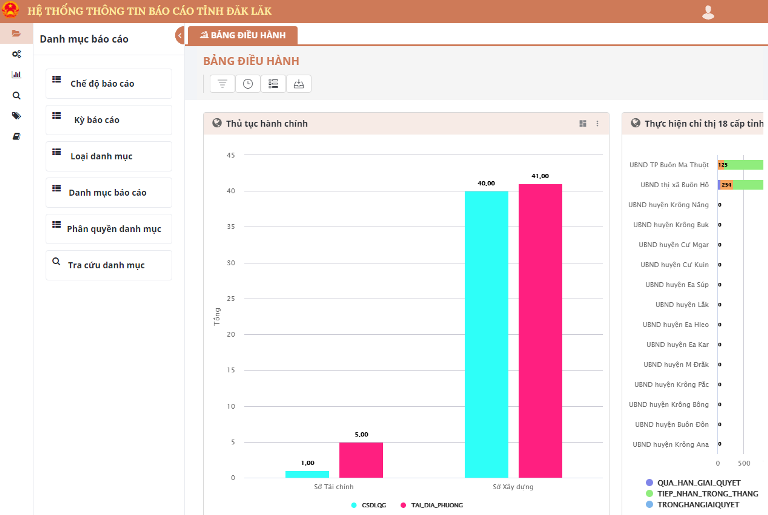Click the clock icon in dashboard toolbar
This screenshot has height=515, width=768.
click(248, 84)
